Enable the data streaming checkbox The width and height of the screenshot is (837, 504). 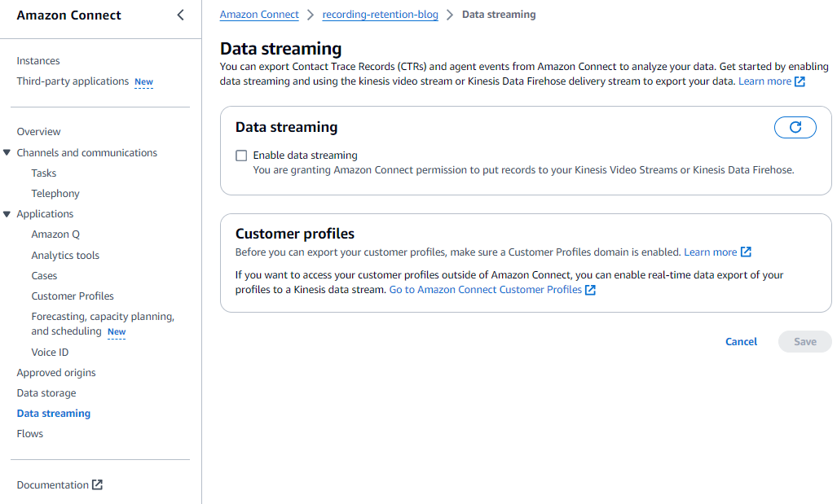(241, 156)
